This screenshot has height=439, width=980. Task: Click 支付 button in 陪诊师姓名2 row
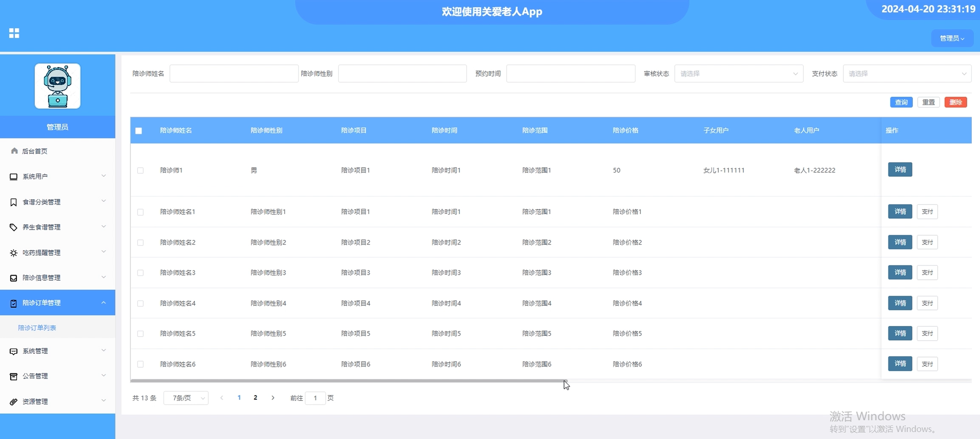point(927,242)
